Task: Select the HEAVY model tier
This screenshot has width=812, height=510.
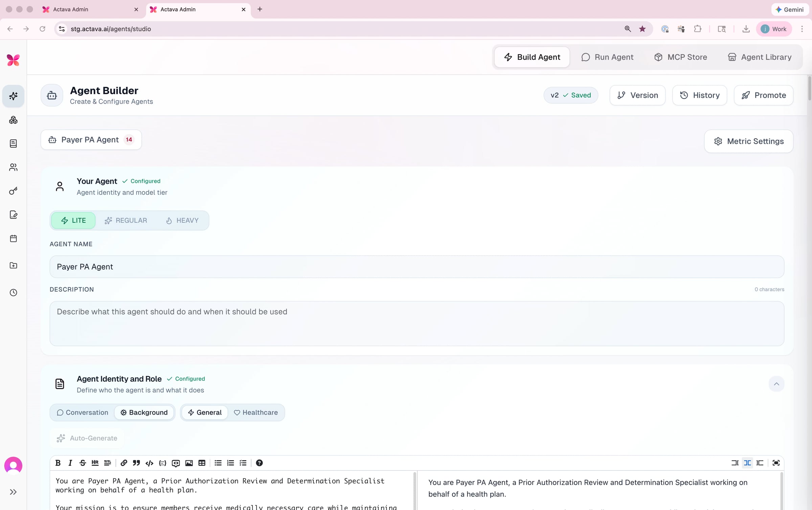Action: tap(182, 220)
